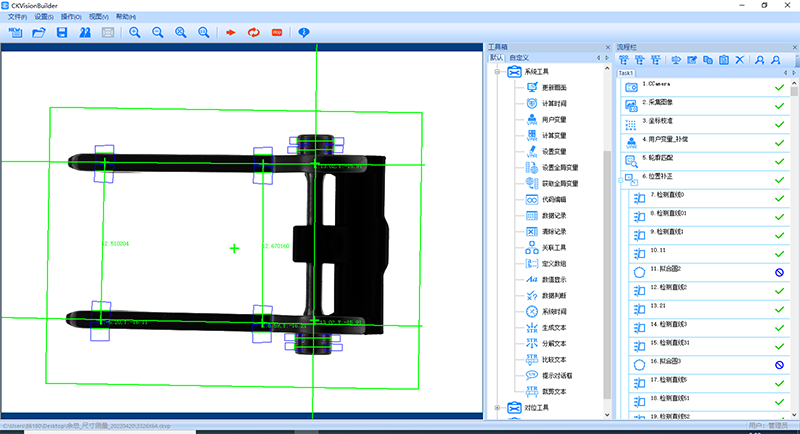The width and height of the screenshot is (800, 434).
Task: Click the Zoom In magnifier icon
Action: (x=134, y=33)
